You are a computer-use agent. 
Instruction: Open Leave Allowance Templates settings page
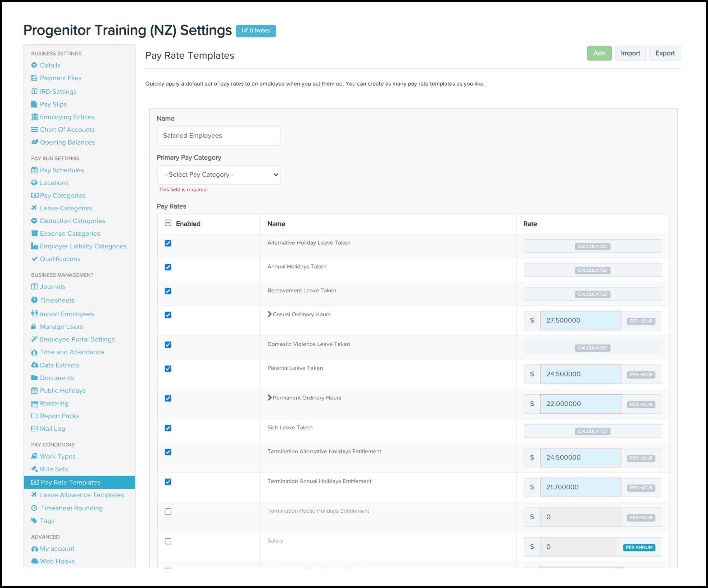82,495
